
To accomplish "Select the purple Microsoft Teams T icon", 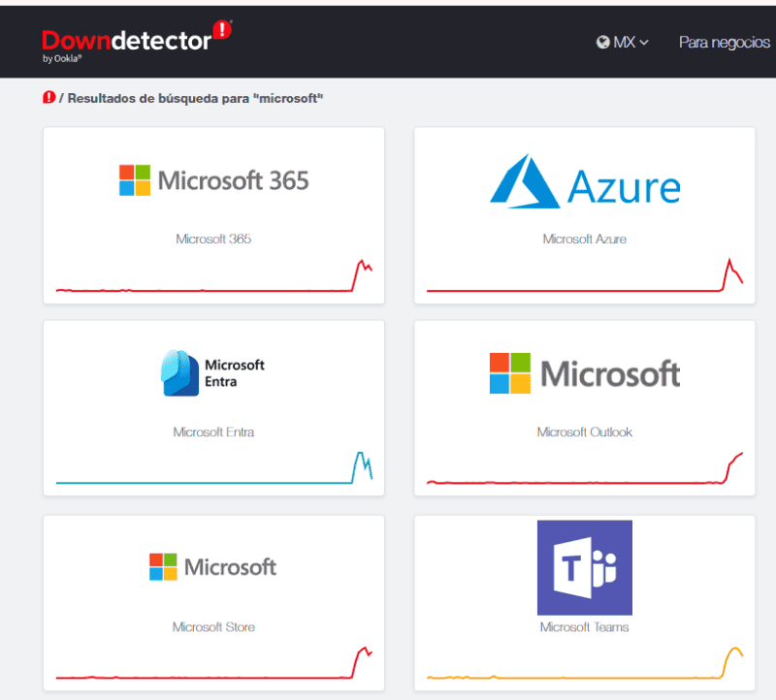I will tap(584, 570).
